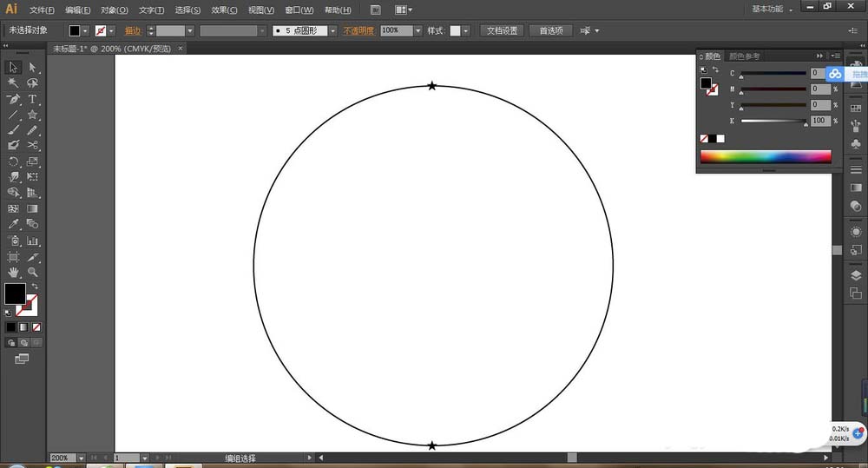
Task: Expand the 样式 style dropdown
Action: tap(465, 31)
